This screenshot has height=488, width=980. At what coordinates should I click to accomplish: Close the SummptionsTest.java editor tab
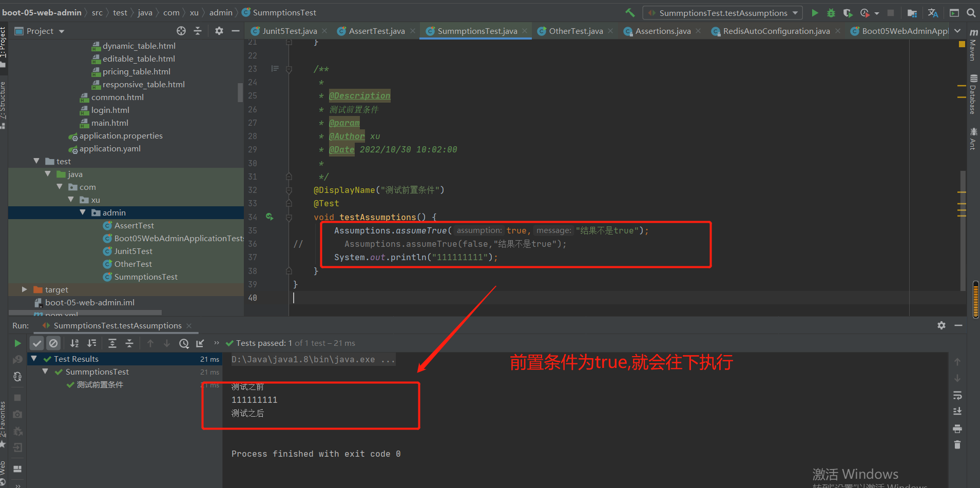(x=525, y=31)
